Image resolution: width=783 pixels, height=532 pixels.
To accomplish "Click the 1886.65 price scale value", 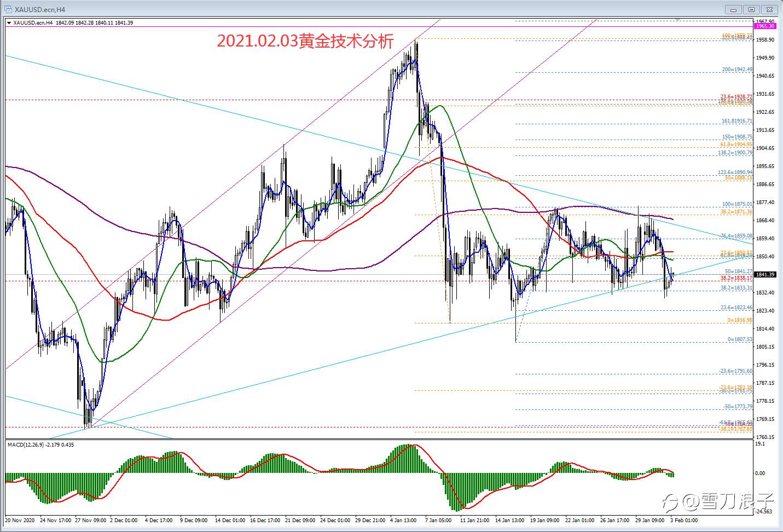I will (x=765, y=184).
